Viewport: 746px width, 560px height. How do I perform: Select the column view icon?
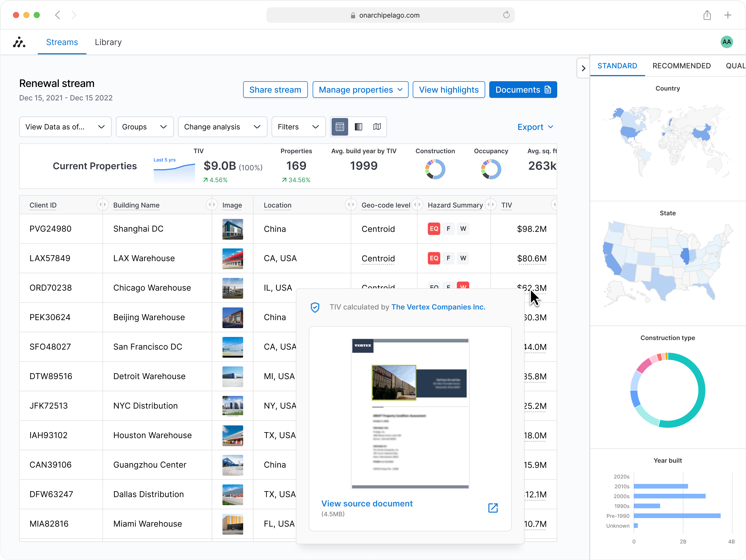tap(358, 127)
